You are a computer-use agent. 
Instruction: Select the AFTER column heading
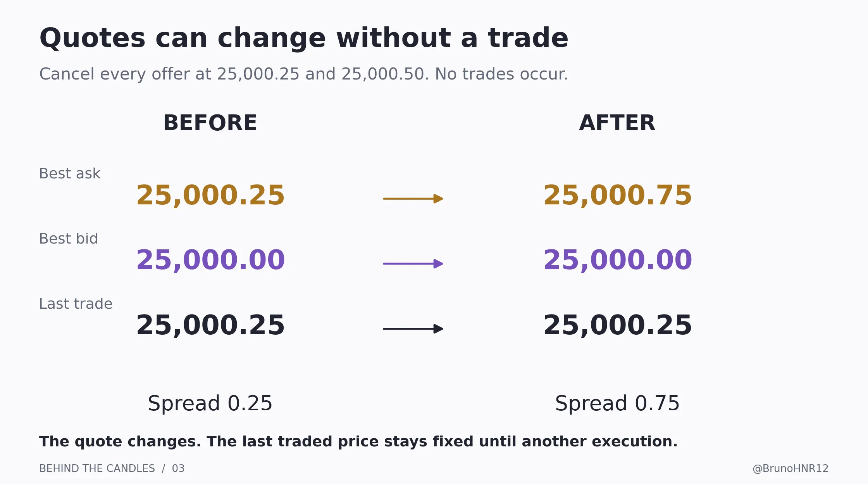tap(617, 123)
